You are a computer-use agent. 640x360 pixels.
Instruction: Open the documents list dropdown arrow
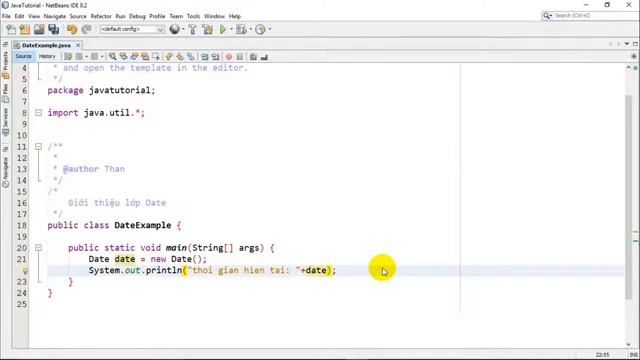[627, 44]
